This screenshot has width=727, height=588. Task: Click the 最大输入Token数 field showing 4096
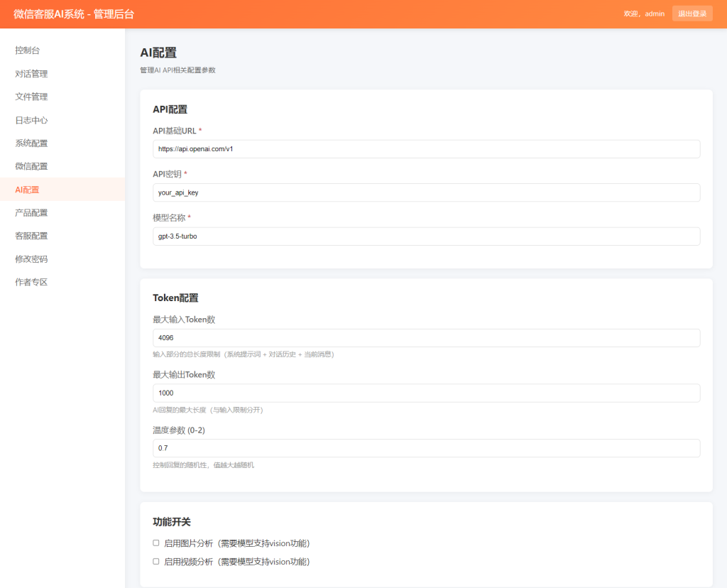pos(426,338)
